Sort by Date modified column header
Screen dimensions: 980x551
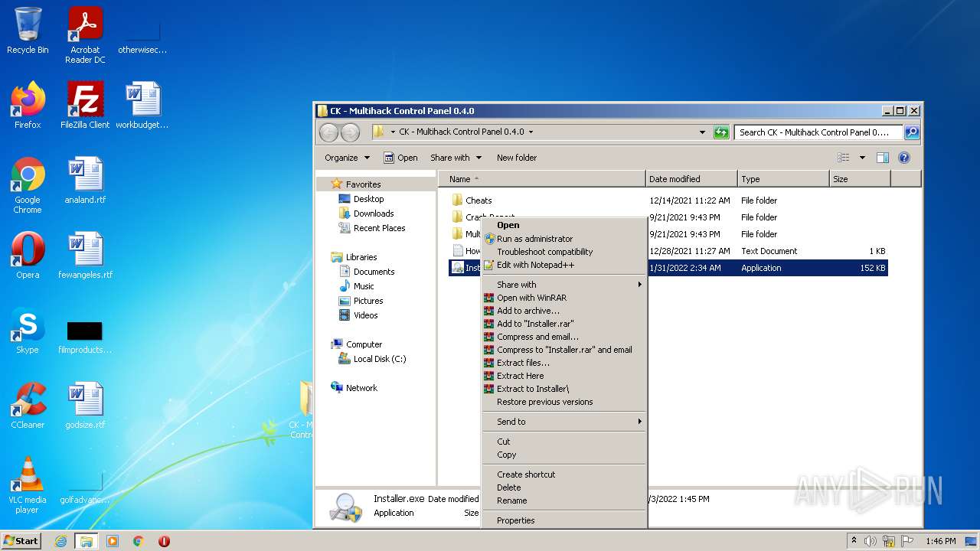(691, 179)
